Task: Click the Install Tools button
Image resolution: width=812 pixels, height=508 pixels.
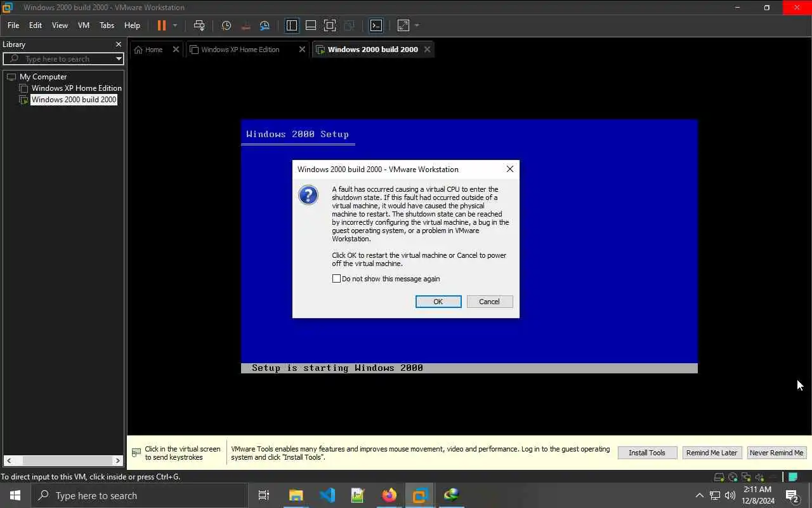Action: click(x=646, y=453)
